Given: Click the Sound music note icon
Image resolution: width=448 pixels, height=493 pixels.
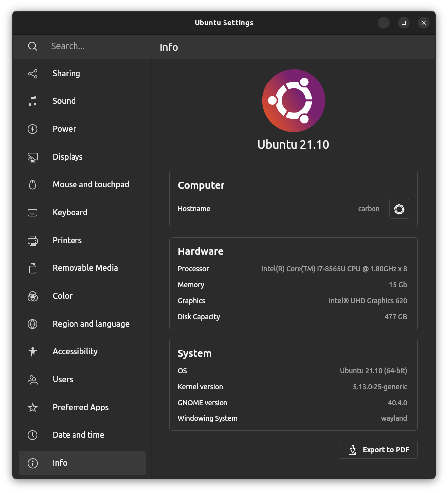Looking at the screenshot, I should 33,101.
